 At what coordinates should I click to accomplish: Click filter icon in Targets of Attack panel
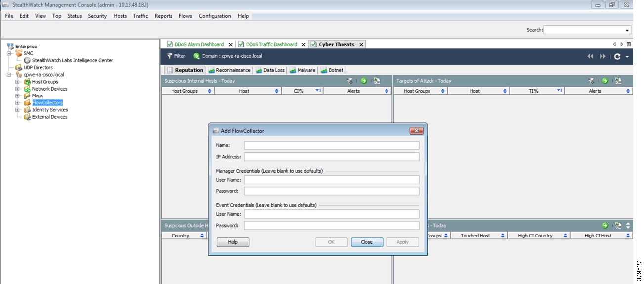click(x=591, y=81)
